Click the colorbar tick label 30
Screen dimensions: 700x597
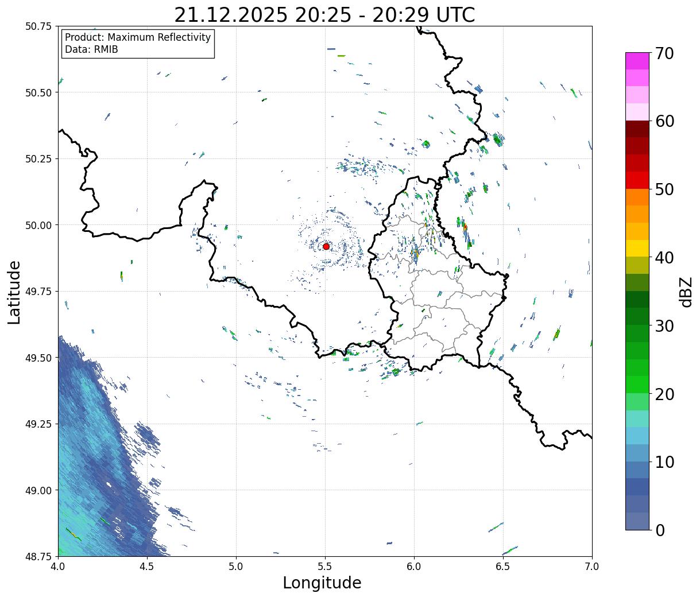tap(664, 326)
